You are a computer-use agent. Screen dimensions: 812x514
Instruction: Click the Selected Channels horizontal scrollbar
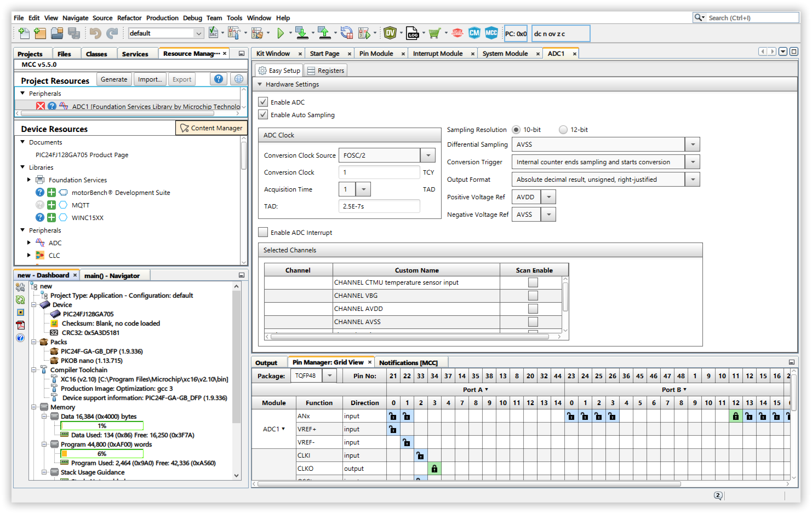coord(409,336)
